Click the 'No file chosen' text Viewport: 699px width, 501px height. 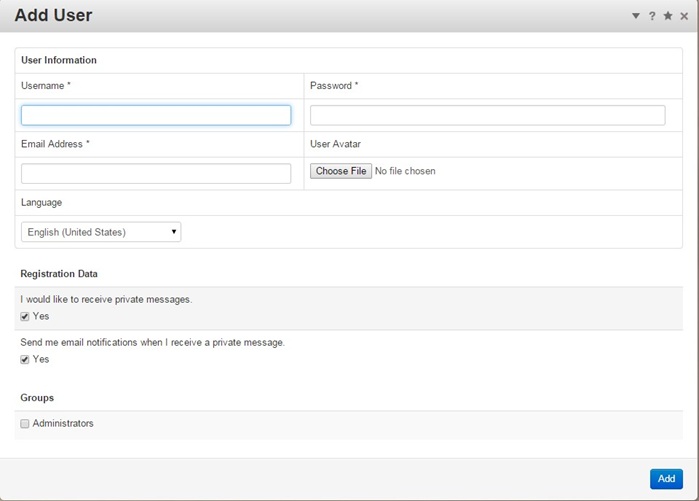click(405, 171)
